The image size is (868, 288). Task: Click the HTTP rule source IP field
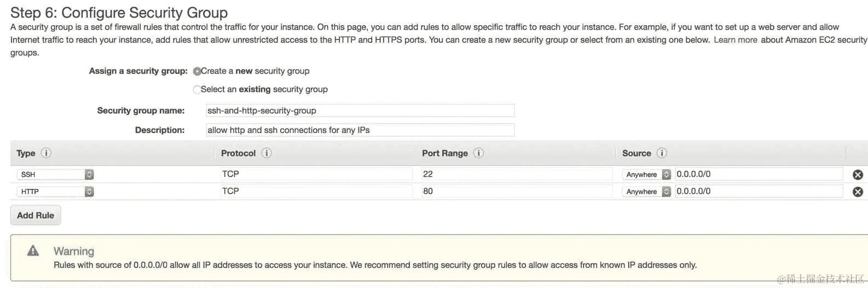point(759,191)
